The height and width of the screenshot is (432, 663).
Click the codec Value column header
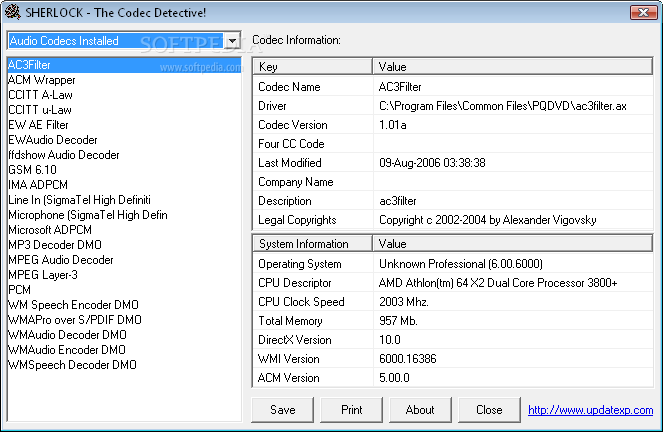pyautogui.click(x=512, y=67)
